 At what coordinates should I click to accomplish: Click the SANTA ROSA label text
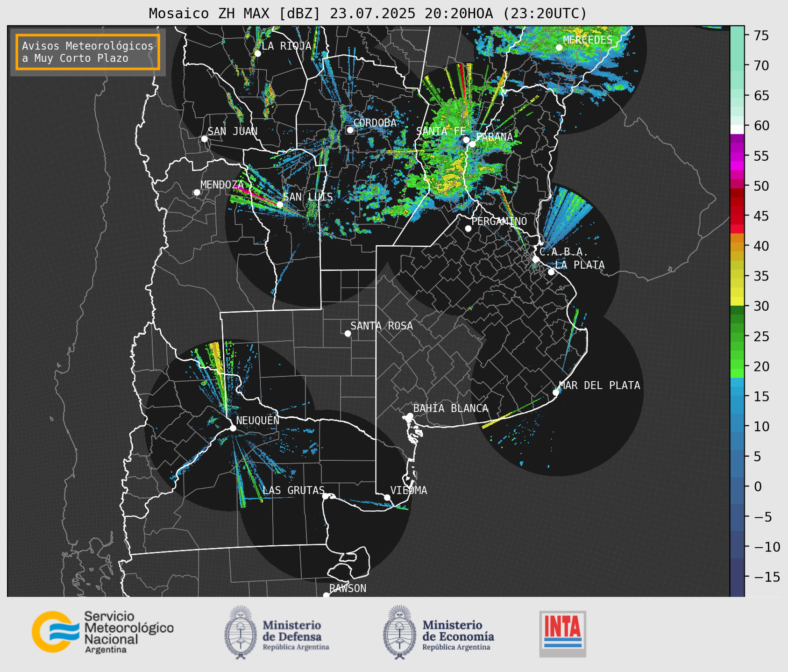coord(382,326)
